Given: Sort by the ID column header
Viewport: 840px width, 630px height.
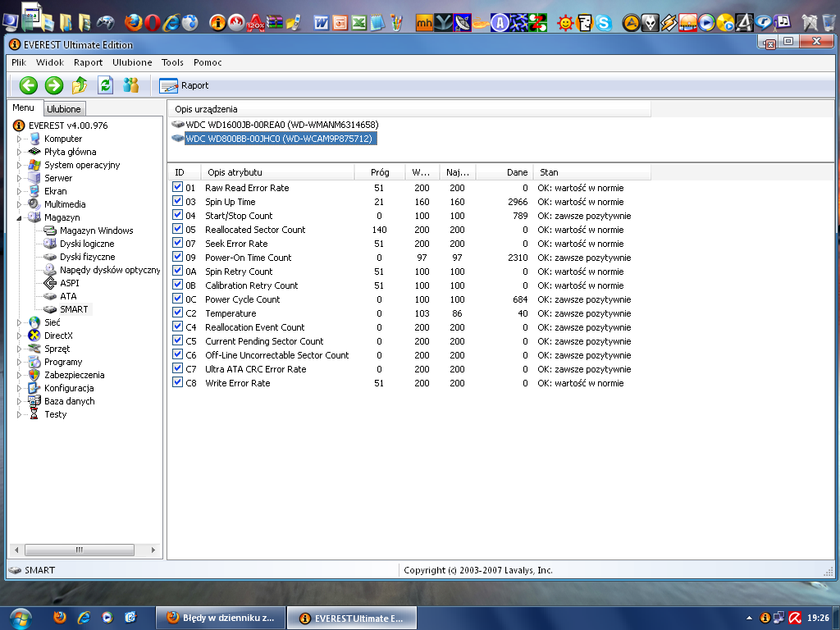Looking at the screenshot, I should pyautogui.click(x=185, y=172).
